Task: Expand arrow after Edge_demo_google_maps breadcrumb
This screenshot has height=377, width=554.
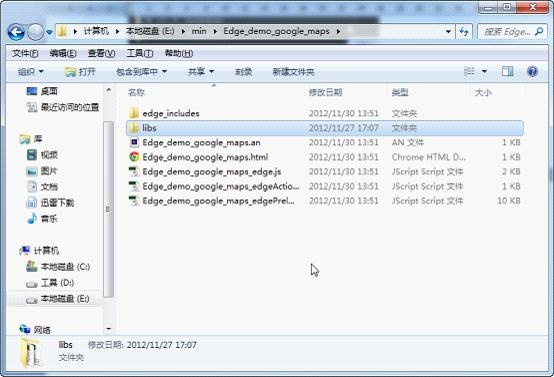Action: (338, 31)
